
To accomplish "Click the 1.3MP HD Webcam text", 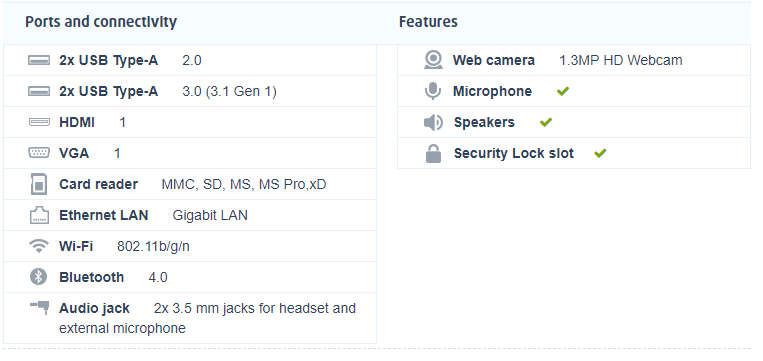I will click(621, 60).
